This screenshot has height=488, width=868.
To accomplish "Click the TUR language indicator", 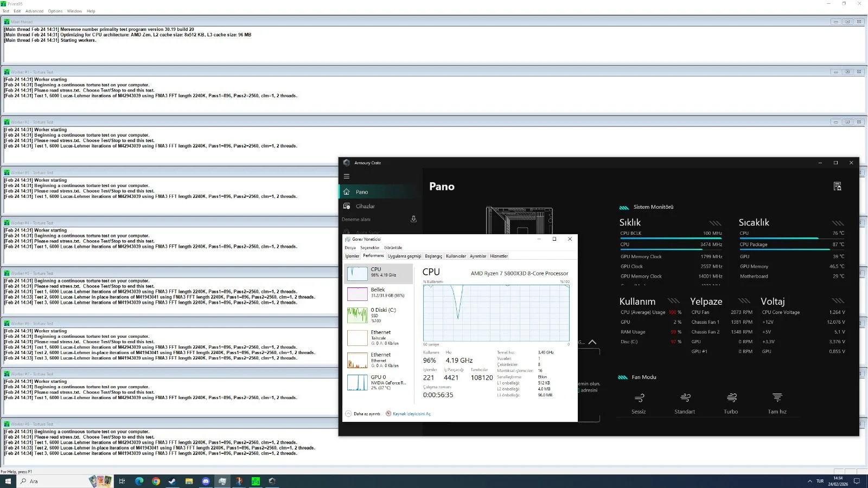I will point(820,481).
